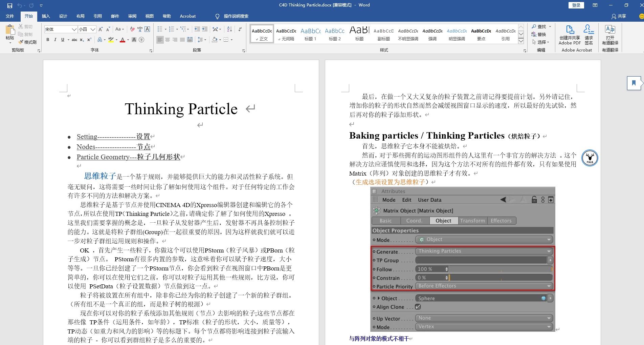This screenshot has height=345, width=644.
Task: Undo the last action in the title bar
Action: [x=20, y=5]
